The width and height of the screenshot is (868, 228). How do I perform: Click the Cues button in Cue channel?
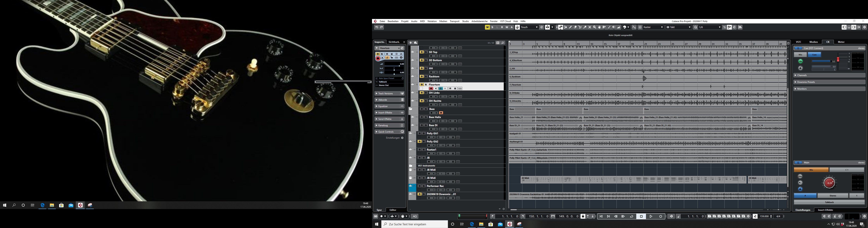point(814,55)
